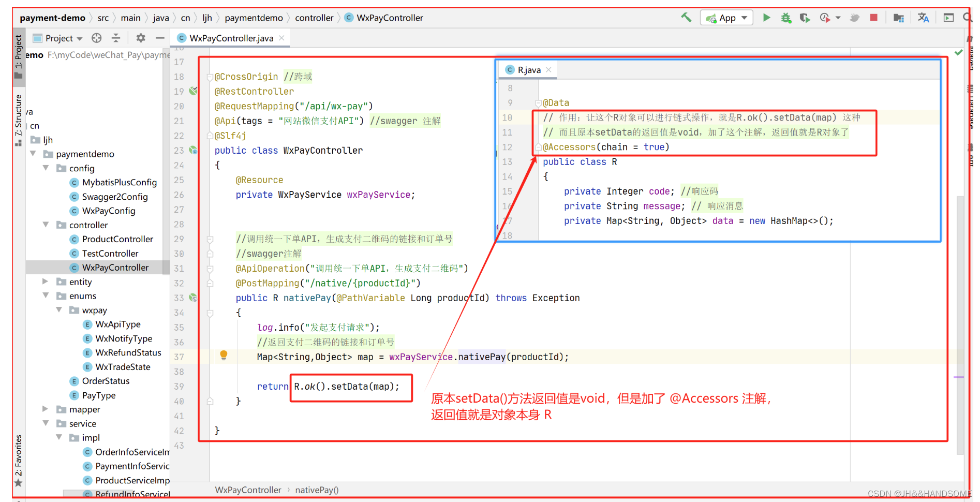
Task: Click paymentdemo in the breadcrumb path
Action: tap(254, 18)
